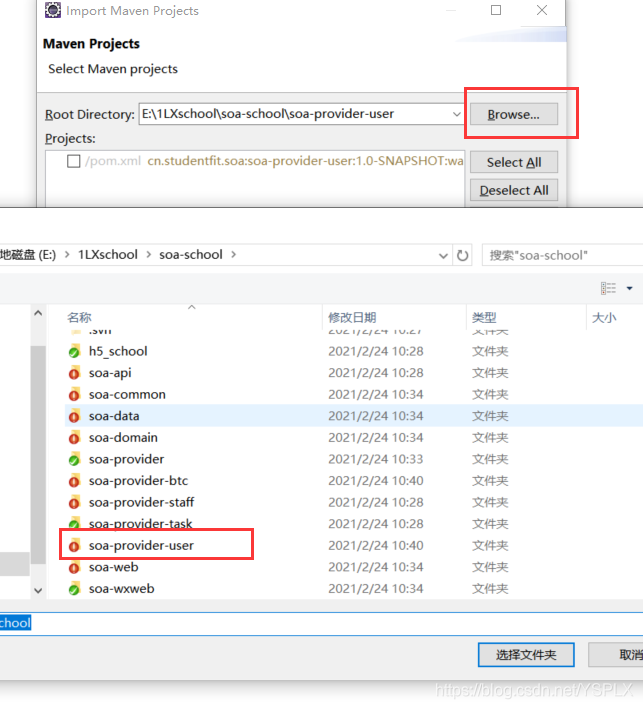
Task: Sort by the 名称 column header
Action: (x=80, y=317)
